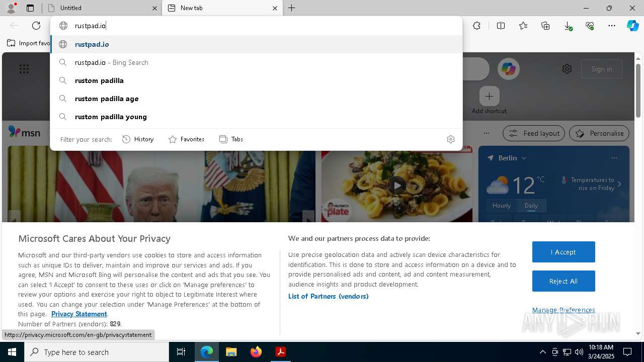Filter search by History
644x362 pixels.
(138, 139)
